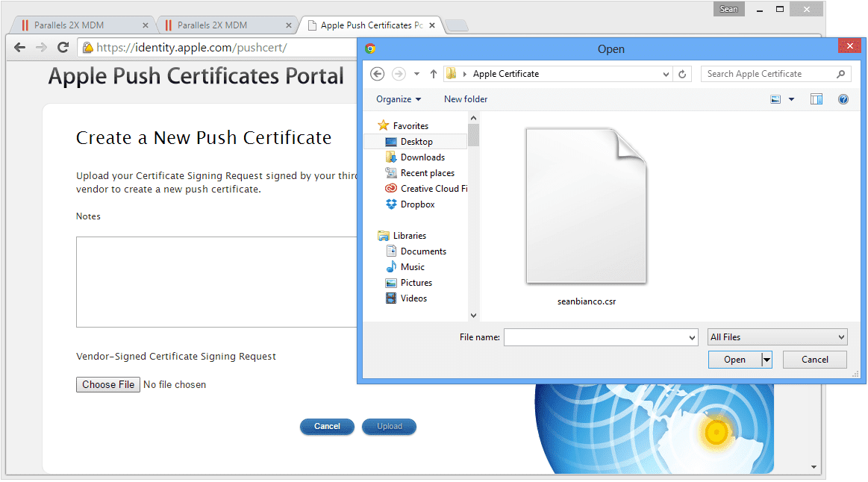Change view layout icon
The height and width of the screenshot is (482, 868).
tap(775, 99)
